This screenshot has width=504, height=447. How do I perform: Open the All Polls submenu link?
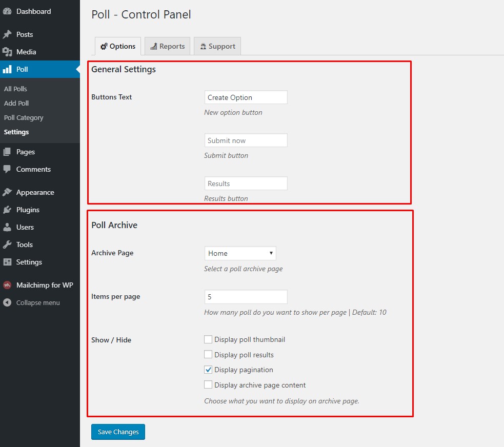pos(15,89)
